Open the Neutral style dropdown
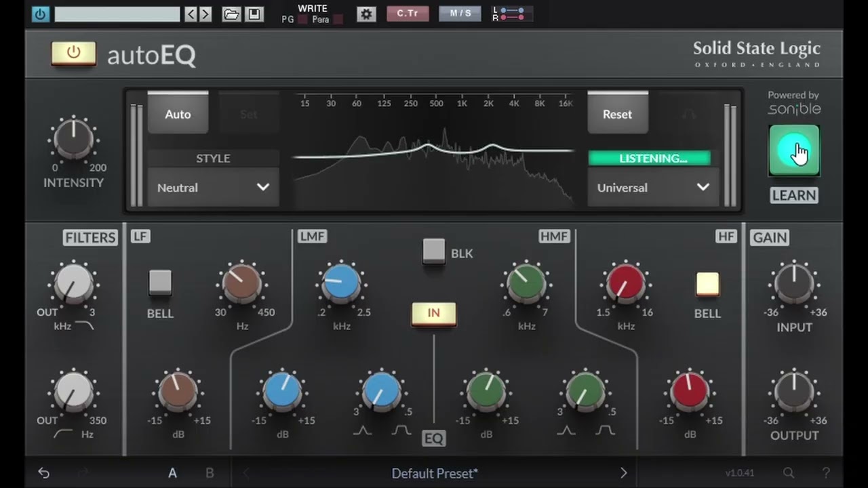Screen dimensions: 868x488 213,188
